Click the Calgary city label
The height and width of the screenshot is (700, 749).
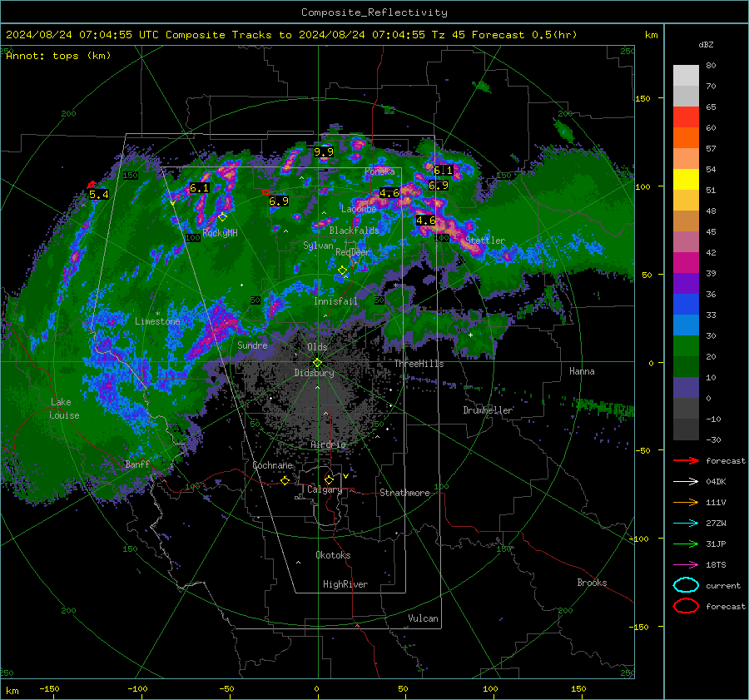tap(325, 489)
